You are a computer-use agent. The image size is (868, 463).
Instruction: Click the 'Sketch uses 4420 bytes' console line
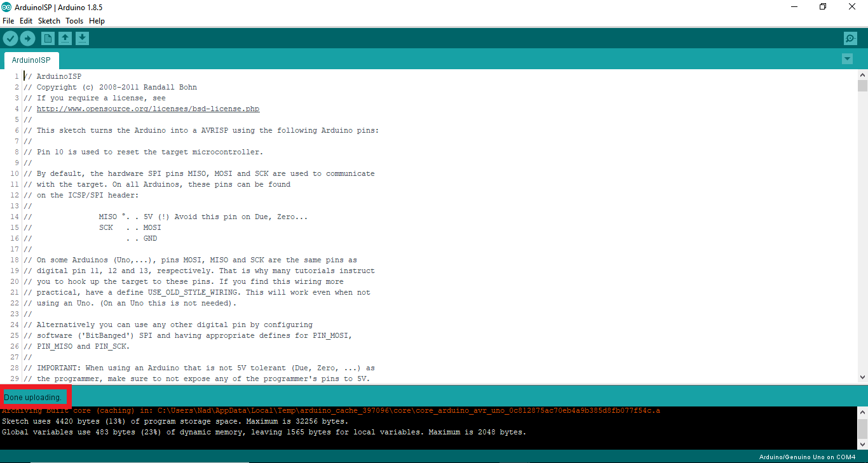tap(175, 421)
